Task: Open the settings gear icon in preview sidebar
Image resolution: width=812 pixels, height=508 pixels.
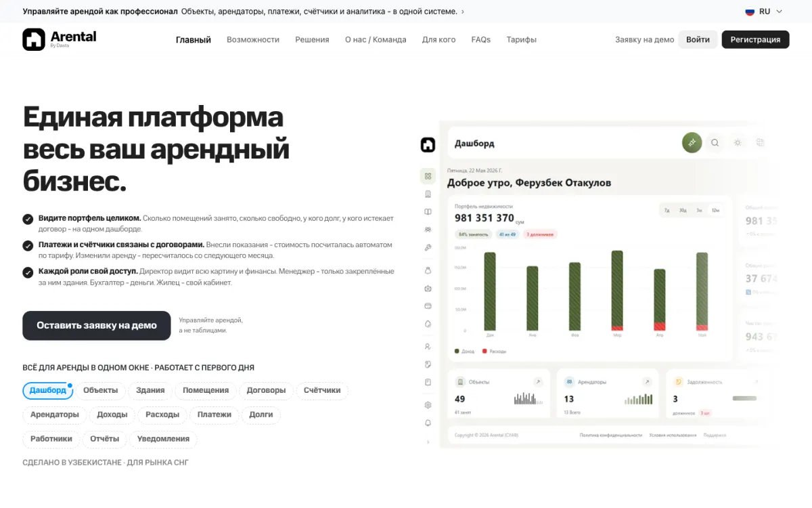Action: click(428, 405)
